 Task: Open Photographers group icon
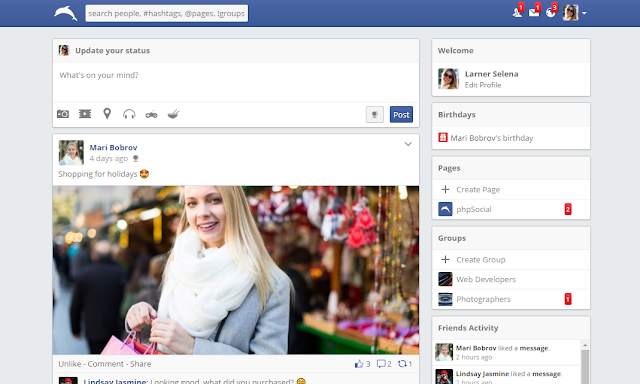pyautogui.click(x=445, y=299)
